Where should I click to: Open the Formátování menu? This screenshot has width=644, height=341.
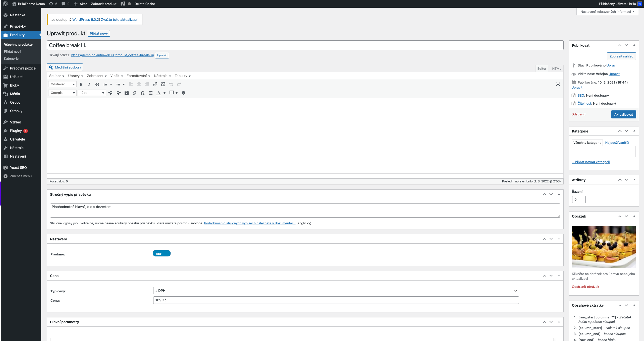tap(138, 76)
